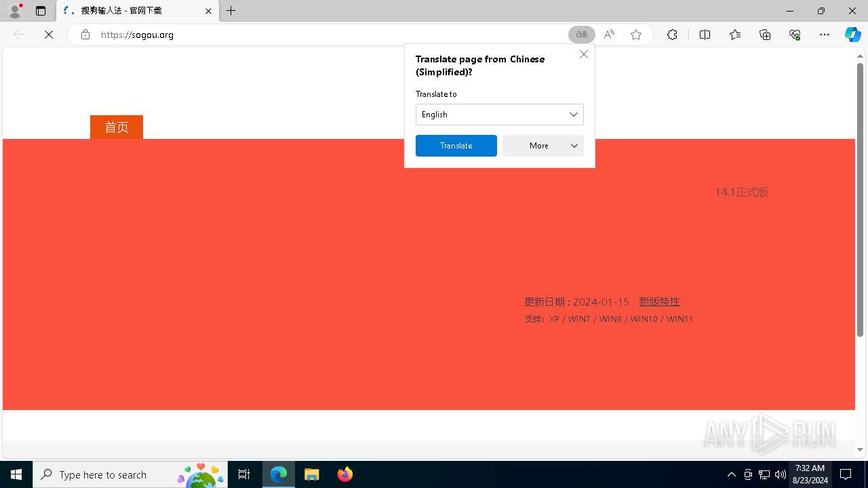Click the scroll up arrow
The image size is (868, 488).
point(860,56)
